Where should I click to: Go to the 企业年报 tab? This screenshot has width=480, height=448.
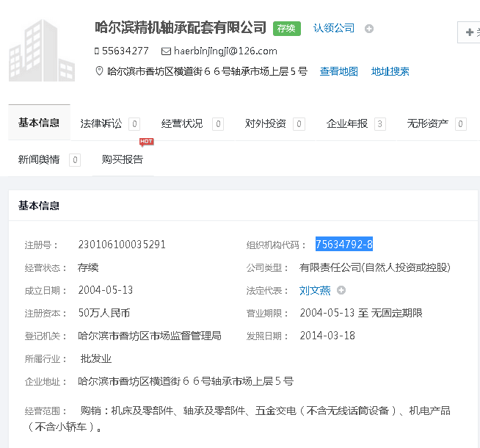(x=347, y=123)
